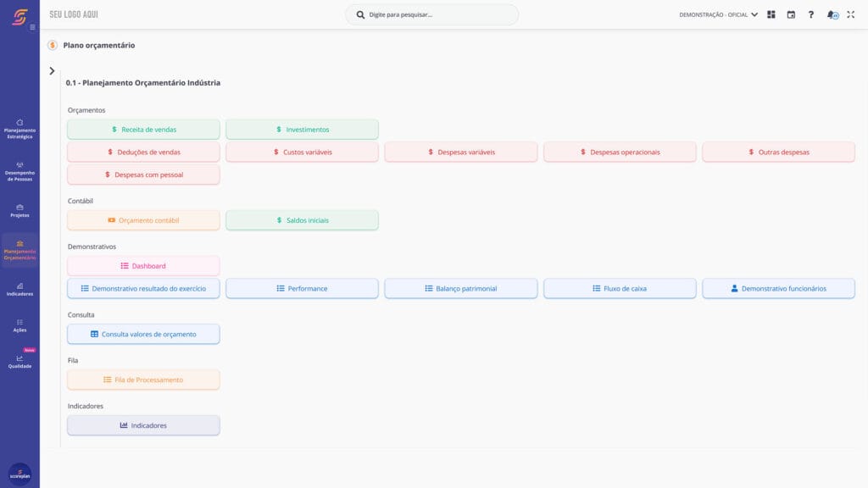Screen dimensions: 868x488
Task: Open Custos variáveis budget
Action: 303,152
